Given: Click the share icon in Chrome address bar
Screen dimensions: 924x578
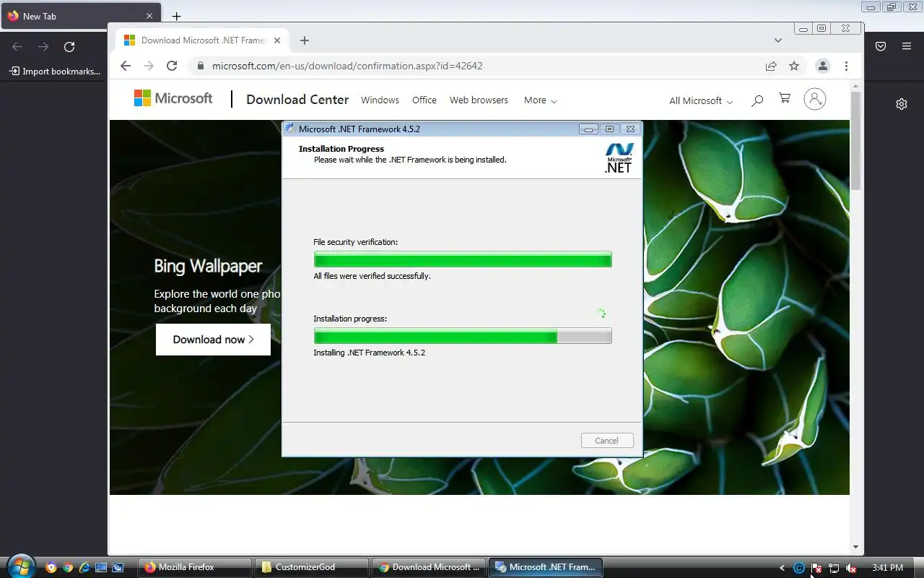Looking at the screenshot, I should tap(771, 66).
